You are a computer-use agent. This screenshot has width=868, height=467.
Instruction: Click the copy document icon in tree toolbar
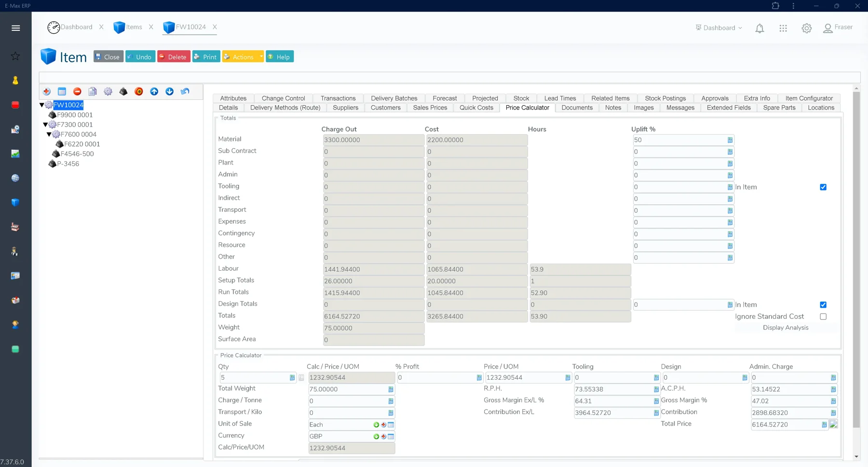click(x=93, y=92)
